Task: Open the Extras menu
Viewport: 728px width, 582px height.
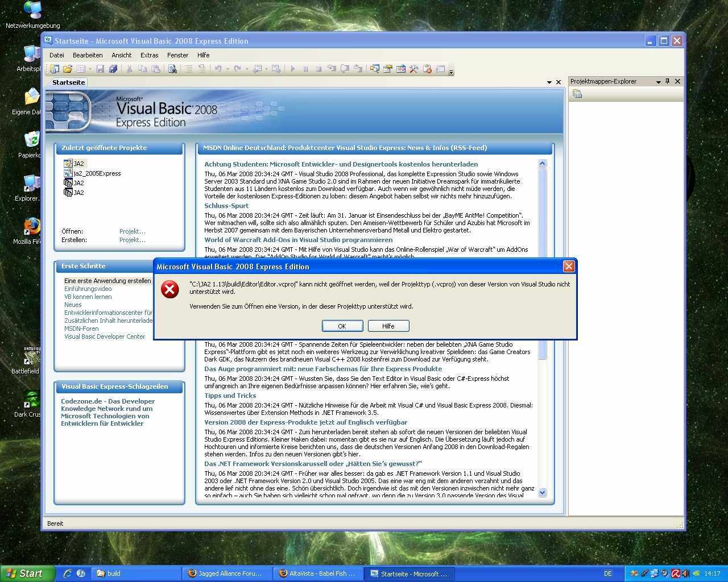Action: [x=149, y=55]
